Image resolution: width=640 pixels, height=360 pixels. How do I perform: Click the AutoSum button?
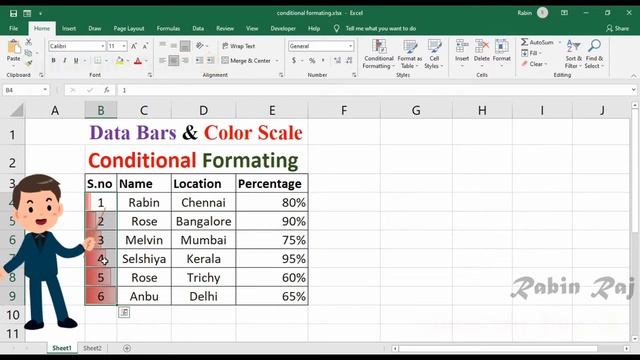coord(537,42)
